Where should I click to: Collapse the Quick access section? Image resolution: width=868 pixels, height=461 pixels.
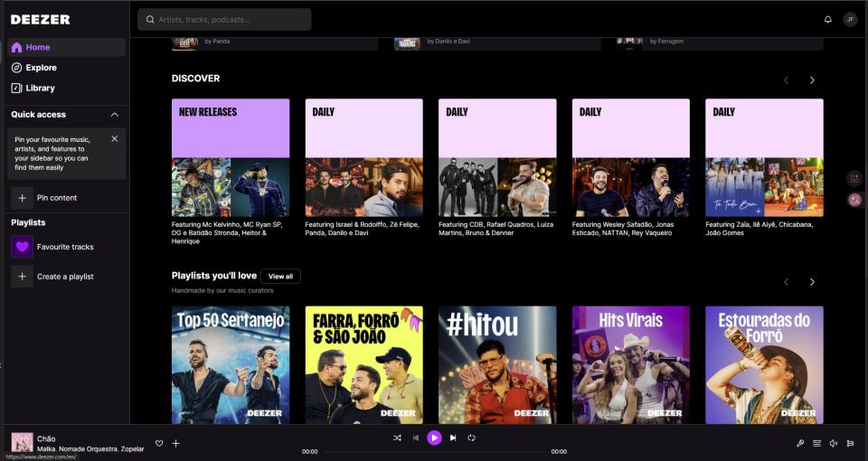[115, 115]
